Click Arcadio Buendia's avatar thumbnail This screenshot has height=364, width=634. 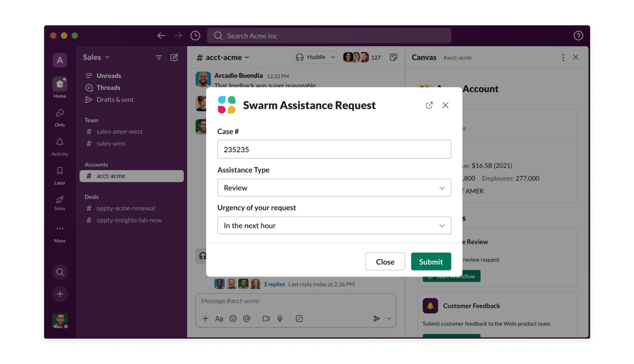click(203, 79)
